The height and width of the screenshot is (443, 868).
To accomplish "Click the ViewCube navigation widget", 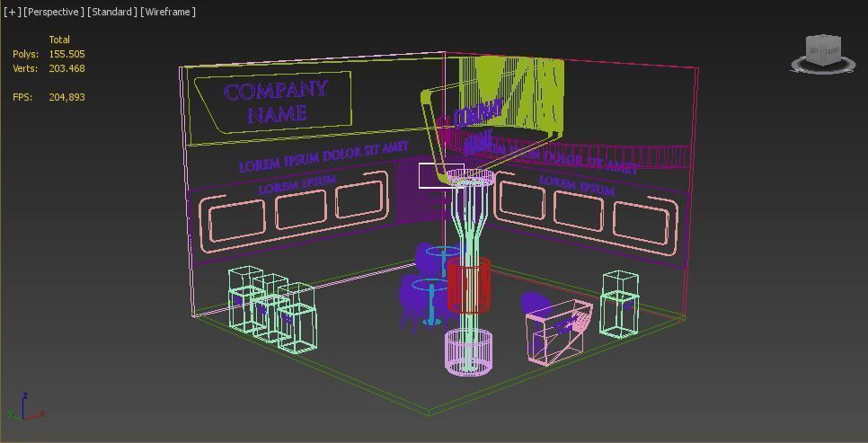I will [824, 50].
